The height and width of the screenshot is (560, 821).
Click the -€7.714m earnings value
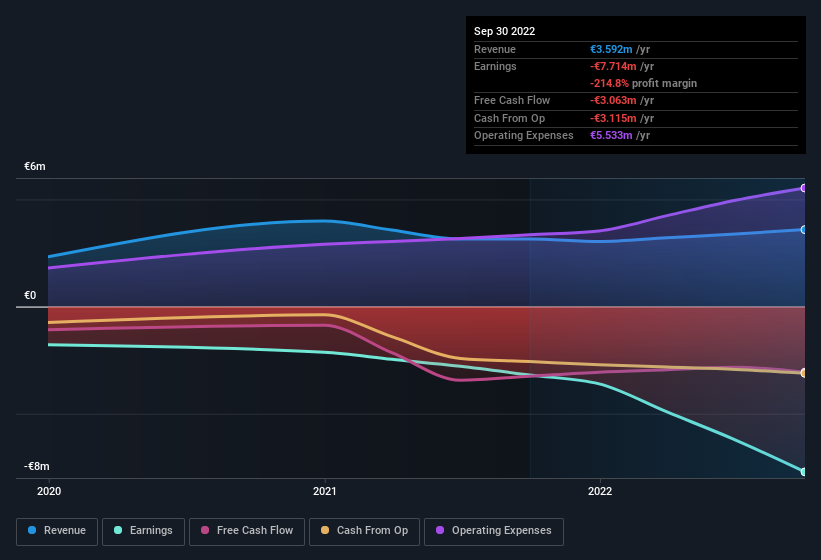pyautogui.click(x=613, y=66)
